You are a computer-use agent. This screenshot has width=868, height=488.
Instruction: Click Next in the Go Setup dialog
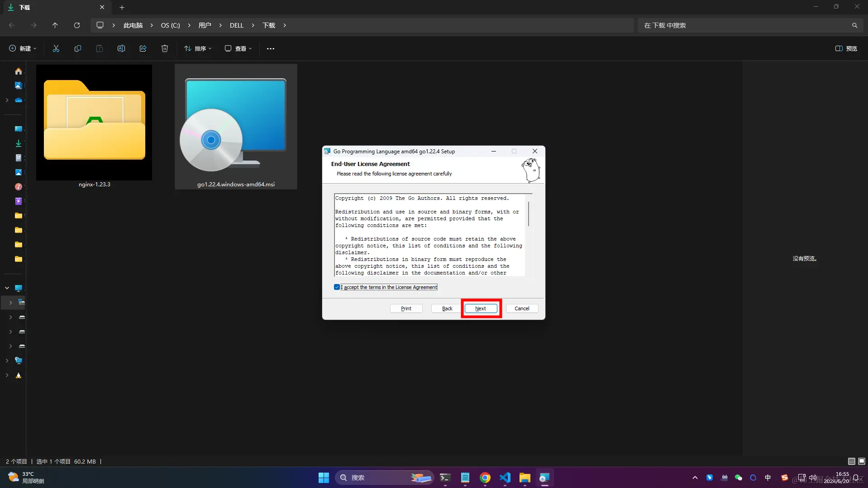[481, 308]
